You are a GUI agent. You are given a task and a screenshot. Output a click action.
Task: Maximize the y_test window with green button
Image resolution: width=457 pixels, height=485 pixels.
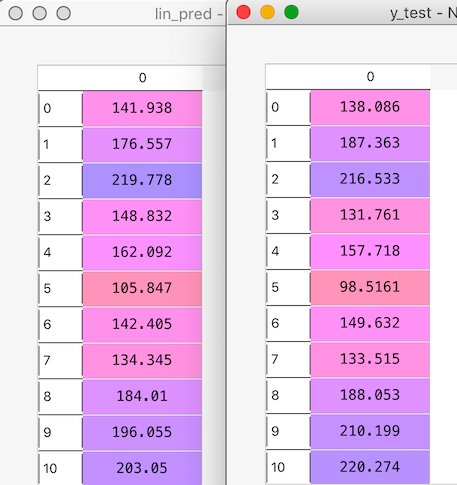[291, 12]
